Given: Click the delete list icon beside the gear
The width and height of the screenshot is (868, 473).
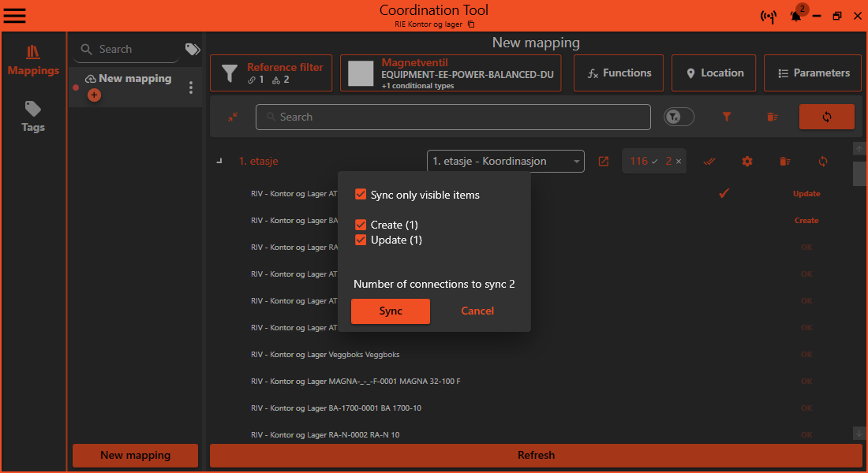Looking at the screenshot, I should point(784,161).
